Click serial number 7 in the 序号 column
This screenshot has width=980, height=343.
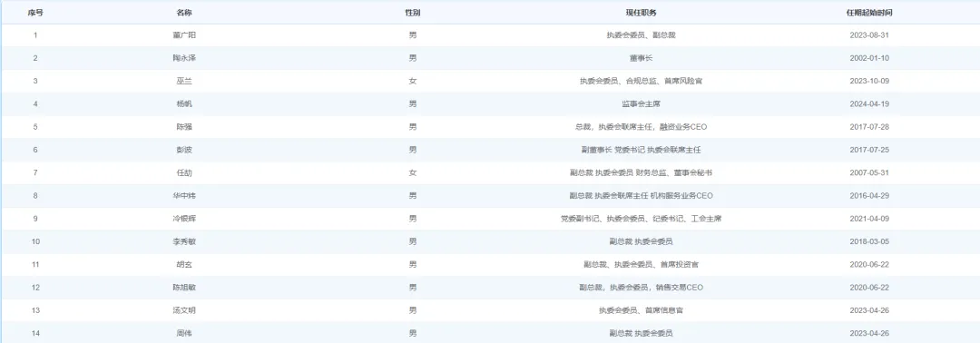coord(35,173)
